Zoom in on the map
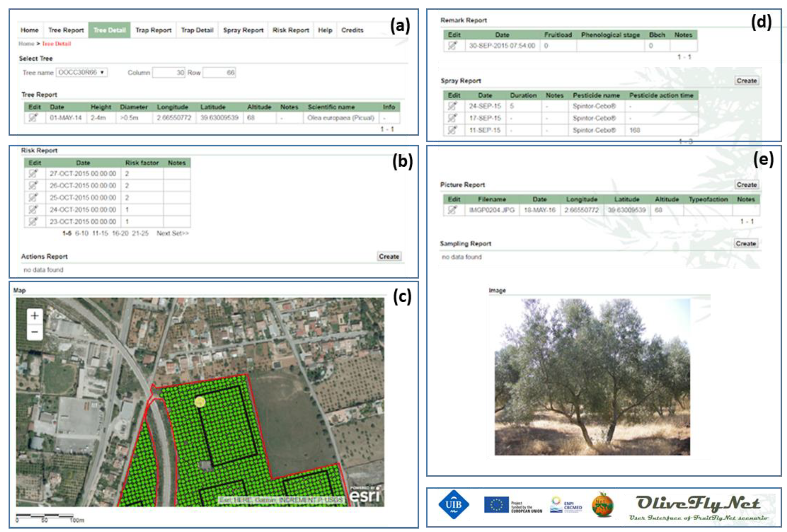The width and height of the screenshot is (787, 532). tap(35, 316)
